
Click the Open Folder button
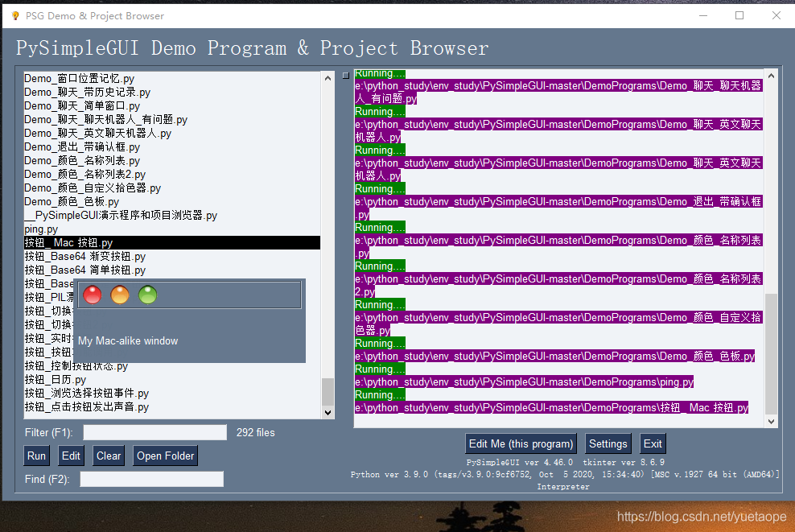coord(165,456)
